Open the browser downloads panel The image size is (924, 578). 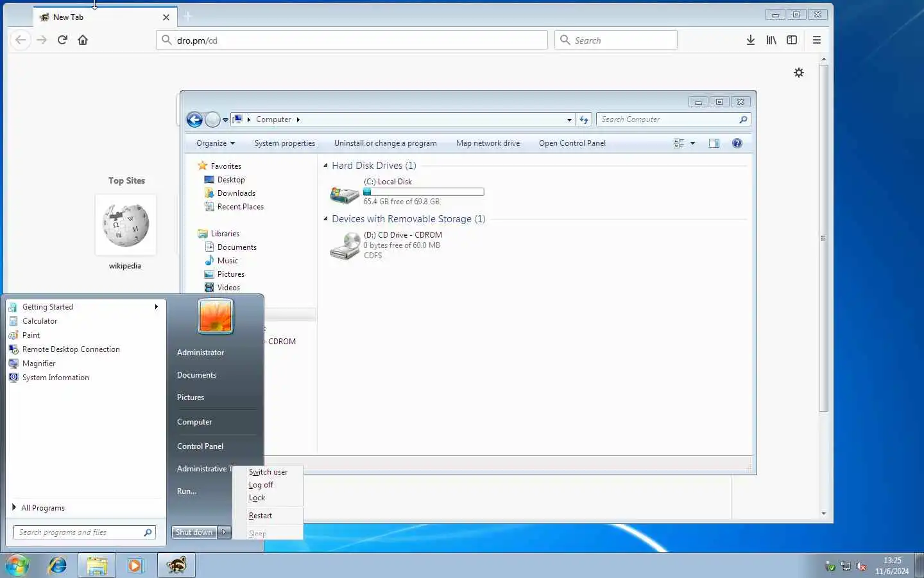point(750,40)
